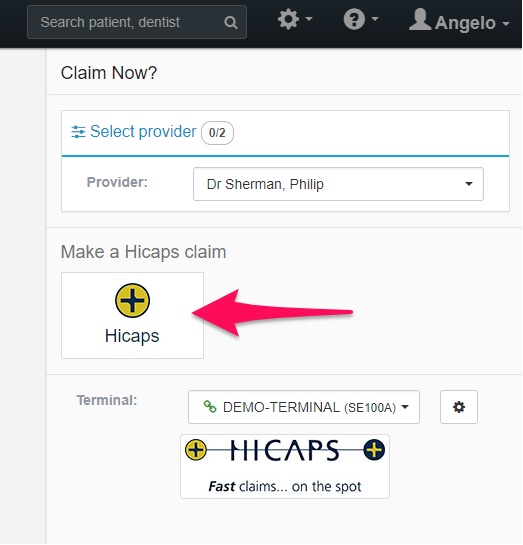Open the settings gear menu in top bar

tap(288, 19)
